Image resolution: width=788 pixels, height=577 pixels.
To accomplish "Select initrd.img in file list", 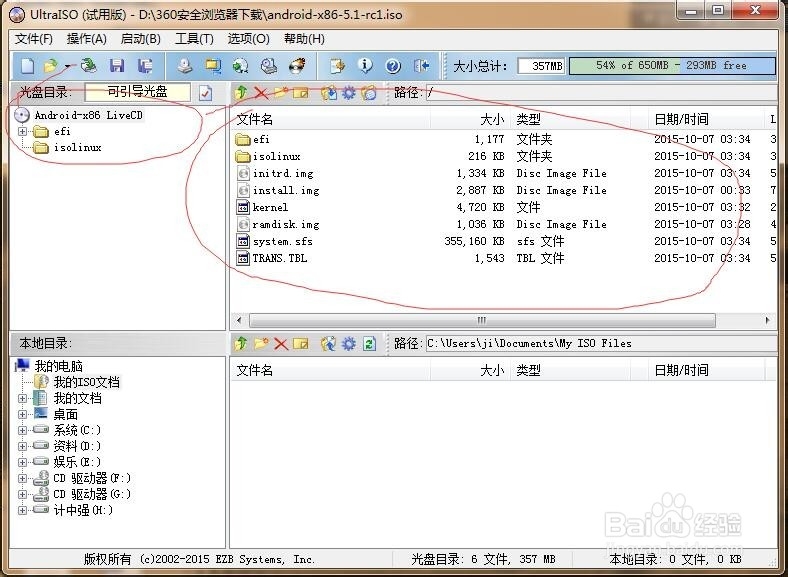I will click(283, 173).
